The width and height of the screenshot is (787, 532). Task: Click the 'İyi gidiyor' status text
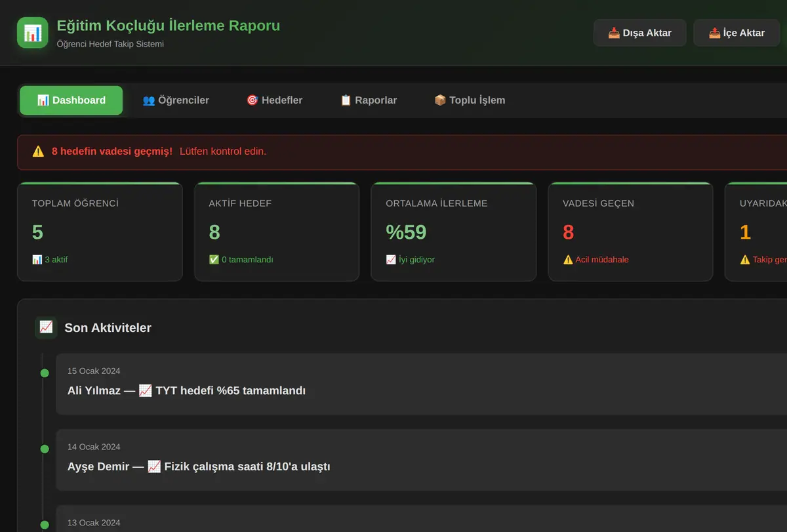pos(416,260)
